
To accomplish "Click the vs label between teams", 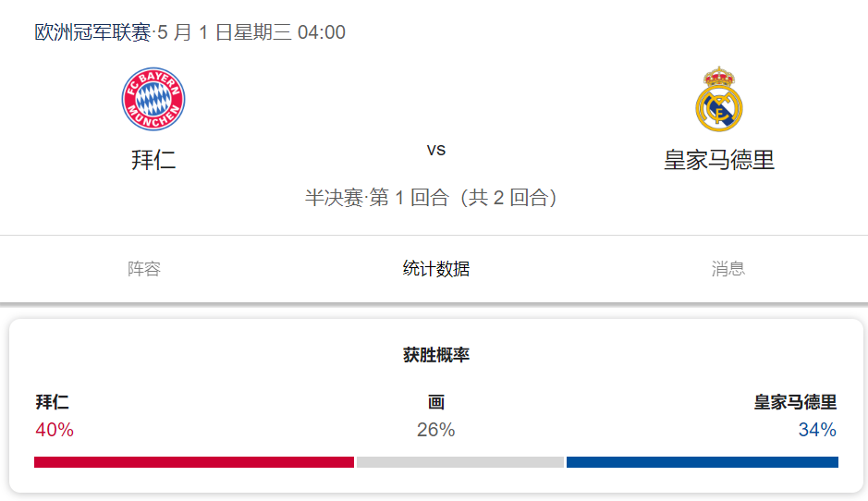I will (x=436, y=150).
